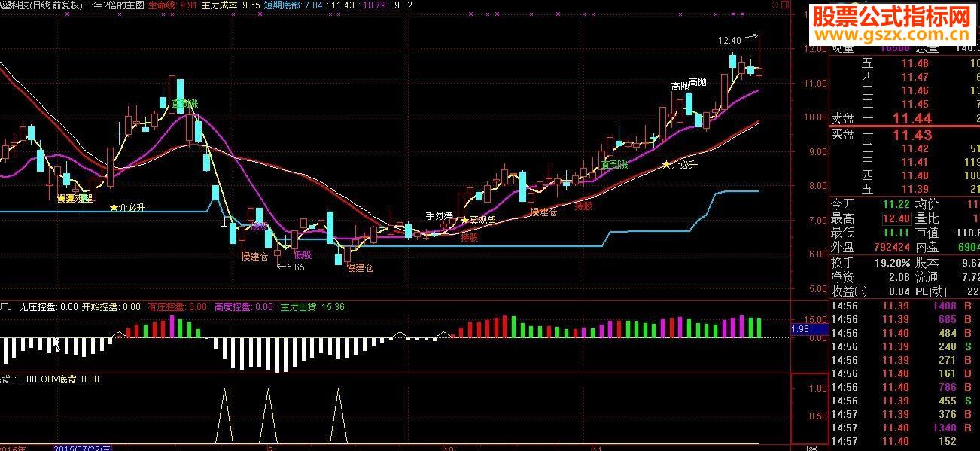Select the last trade row, volume 152
The image size is (980, 451).
905,441
